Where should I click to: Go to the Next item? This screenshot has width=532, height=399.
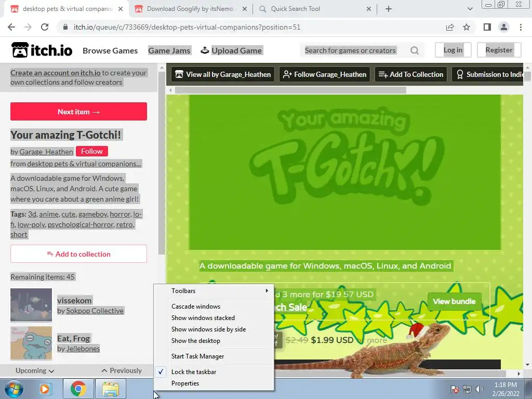[79, 112]
